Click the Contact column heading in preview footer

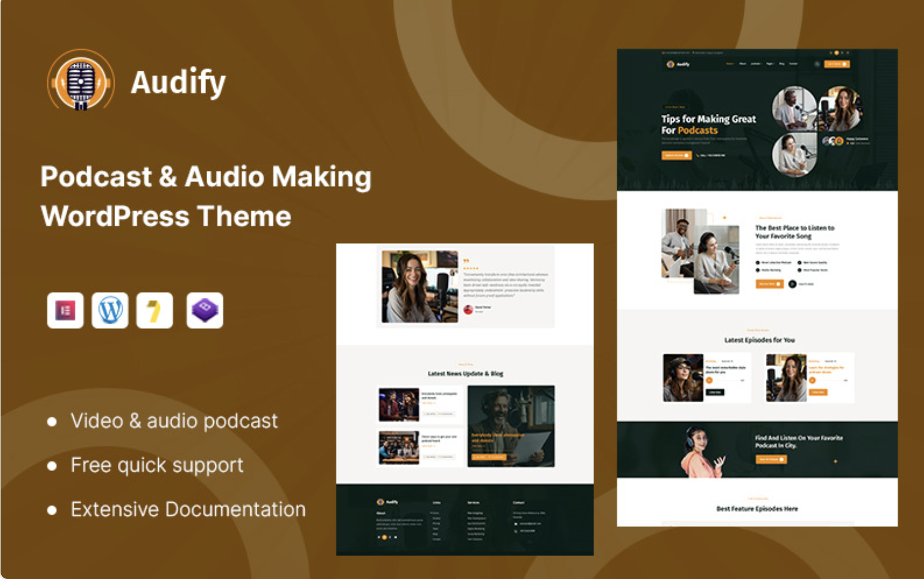pyautogui.click(x=519, y=503)
